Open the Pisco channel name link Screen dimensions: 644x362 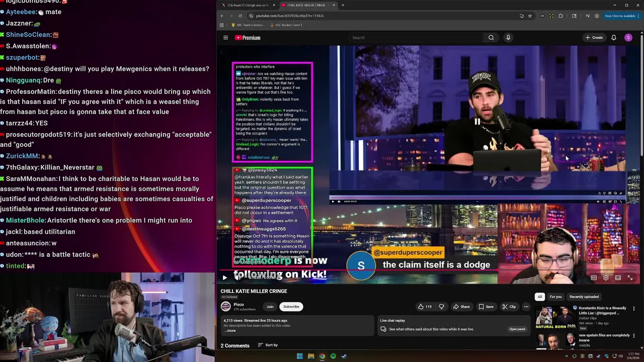point(239,304)
